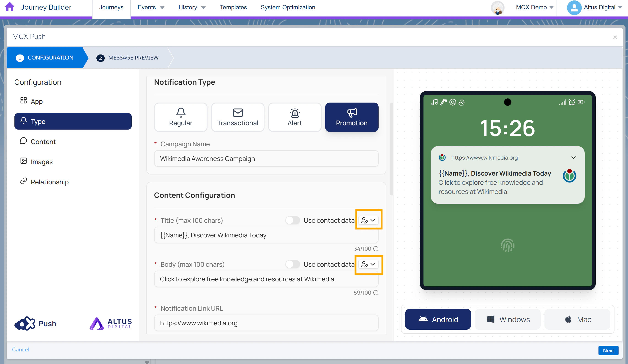The width and height of the screenshot is (628, 364).
Task: Click the configuration panel vertical scrollbar
Action: tap(391, 149)
